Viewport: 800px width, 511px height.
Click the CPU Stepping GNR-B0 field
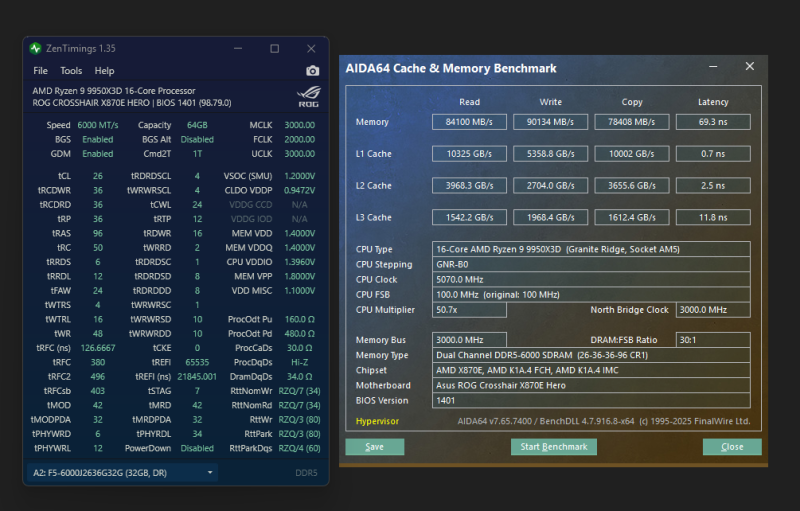[591, 264]
